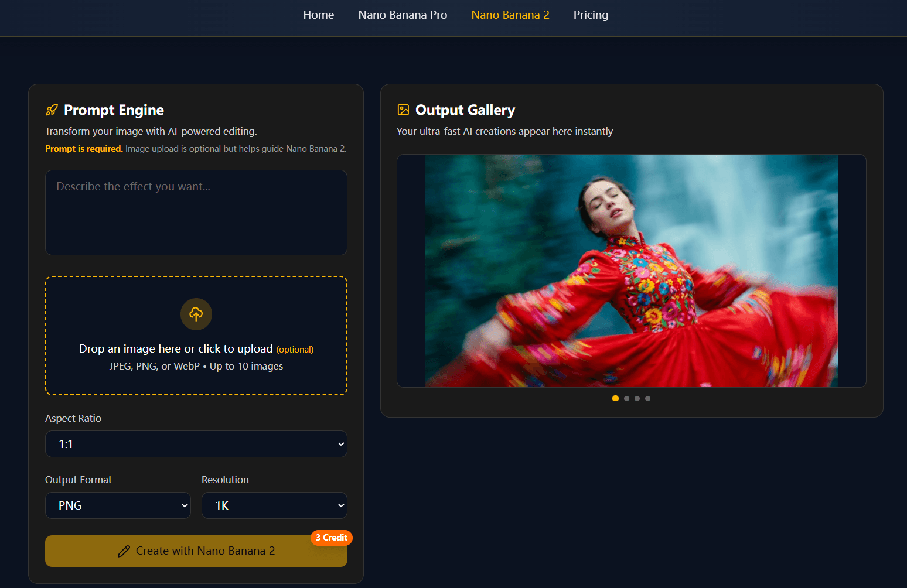Click the orange 3 Credit badge
This screenshot has width=907, height=588.
point(331,538)
